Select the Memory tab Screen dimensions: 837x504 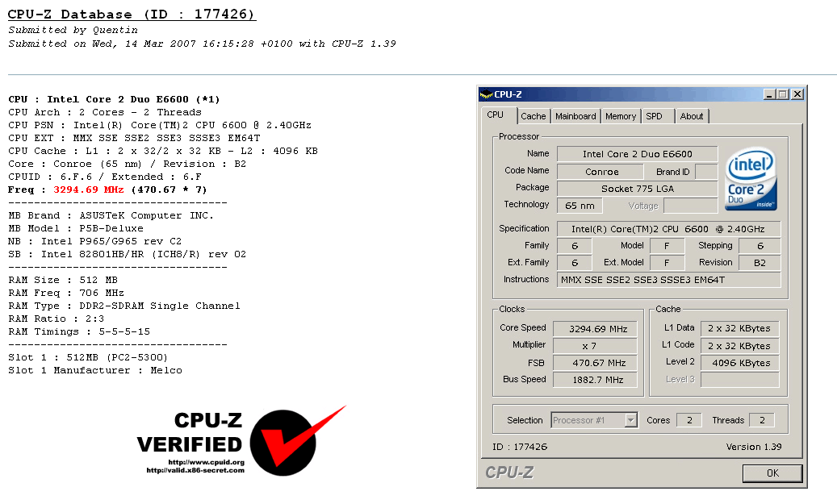620,116
